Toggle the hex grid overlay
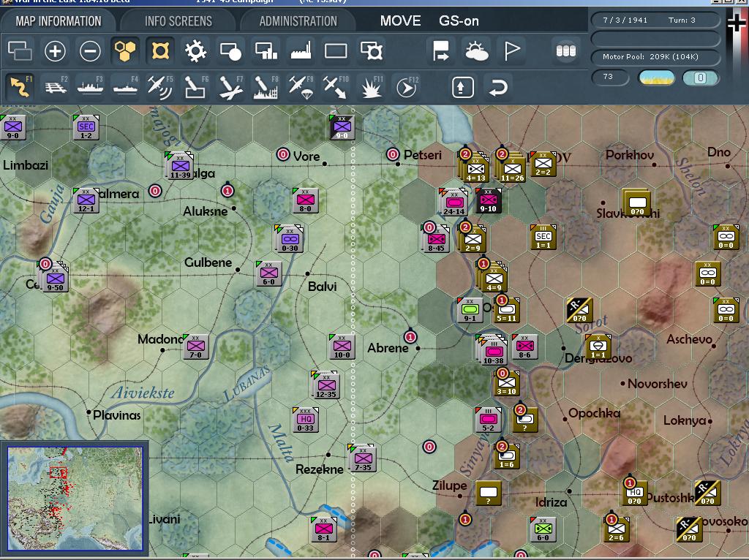 (x=124, y=50)
